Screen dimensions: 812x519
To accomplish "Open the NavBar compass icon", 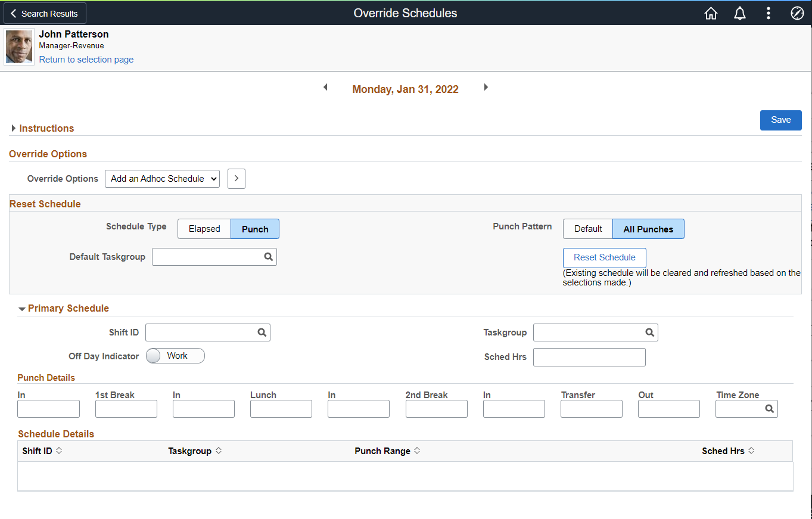I will (797, 13).
